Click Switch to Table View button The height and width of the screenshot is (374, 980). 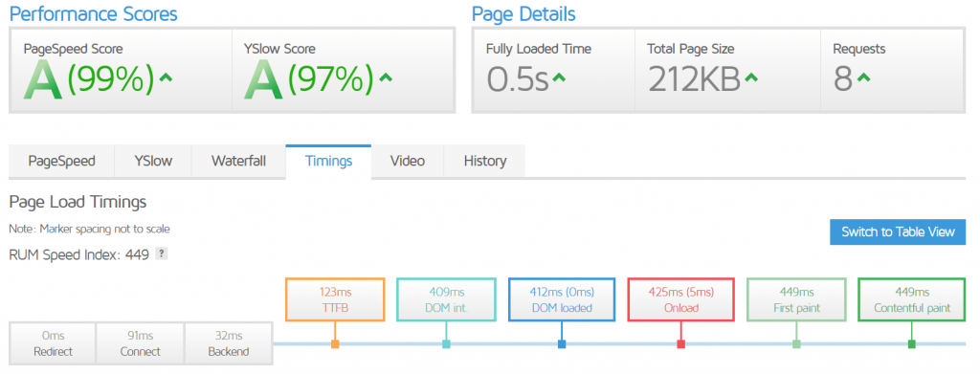pyautogui.click(x=898, y=231)
